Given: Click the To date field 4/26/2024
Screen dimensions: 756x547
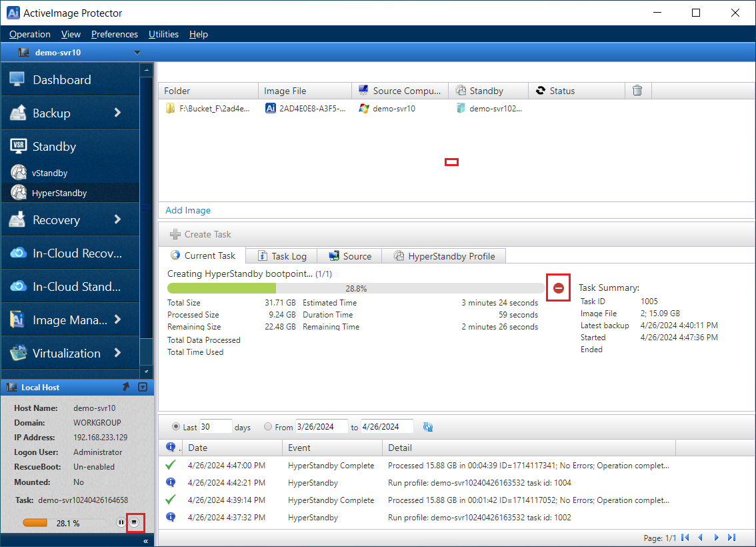Looking at the screenshot, I should (387, 426).
